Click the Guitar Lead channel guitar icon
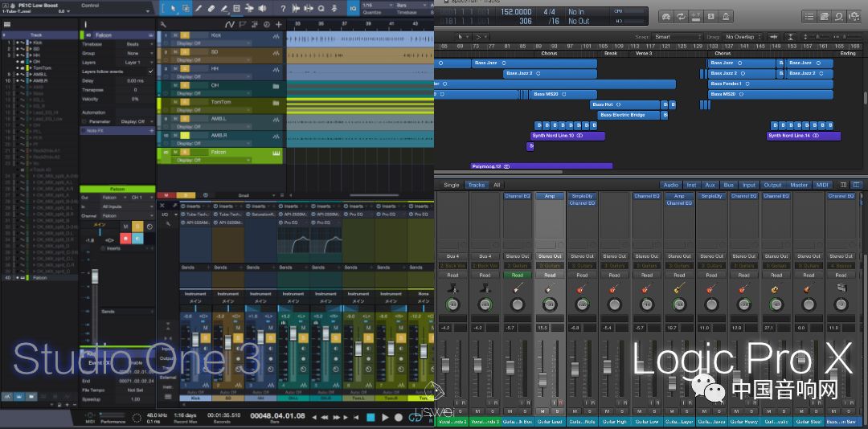Viewport: 868px width, 429px height. (x=550, y=288)
